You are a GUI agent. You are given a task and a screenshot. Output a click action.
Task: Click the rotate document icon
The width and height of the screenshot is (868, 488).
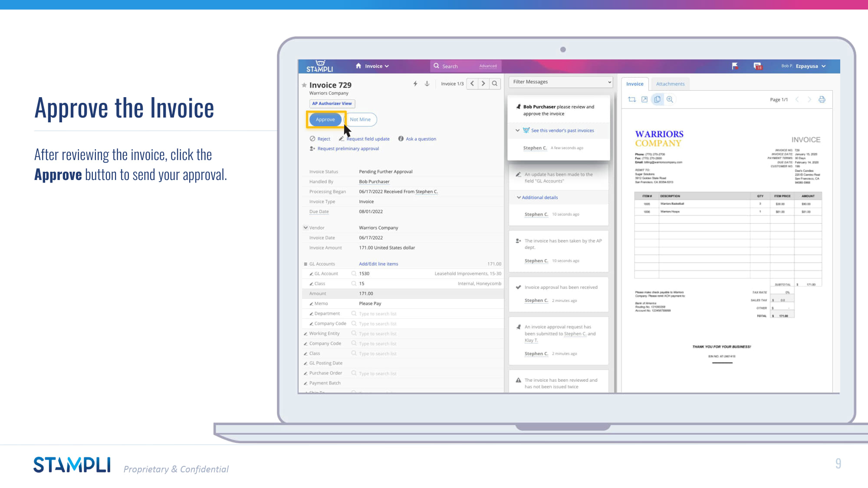632,100
